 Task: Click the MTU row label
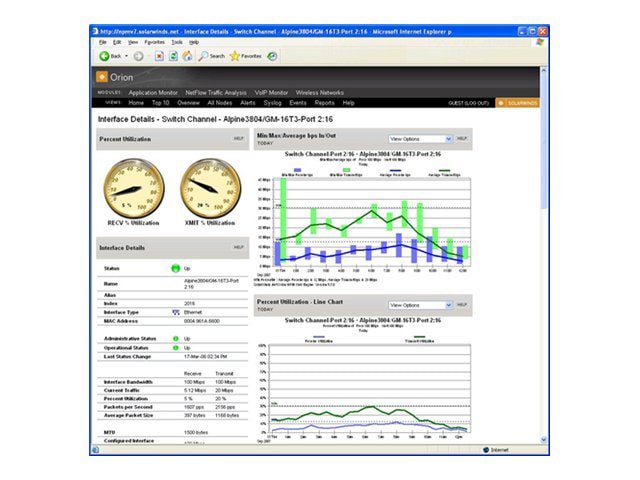coord(109,432)
